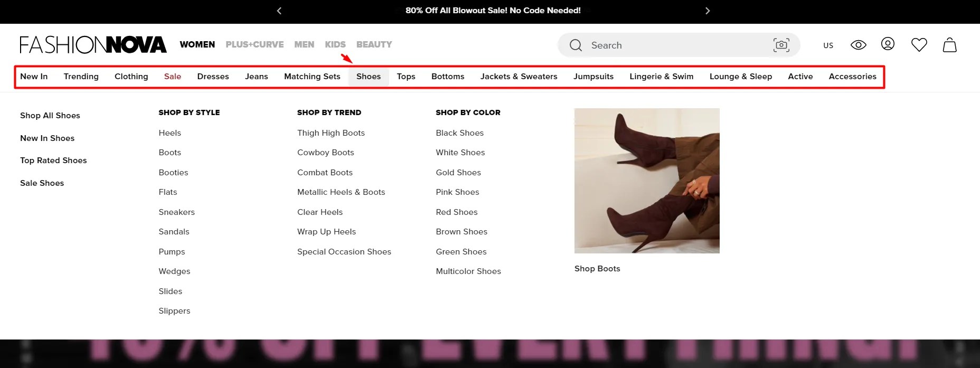The width and height of the screenshot is (980, 368).
Task: Open Metallic Heels & Boots trend
Action: pyautogui.click(x=341, y=192)
